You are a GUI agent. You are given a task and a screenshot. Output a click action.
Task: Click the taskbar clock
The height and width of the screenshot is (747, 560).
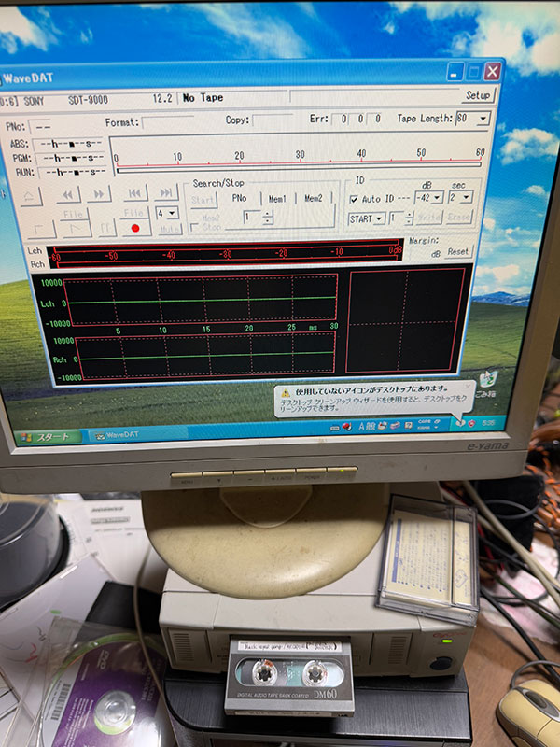(x=489, y=423)
